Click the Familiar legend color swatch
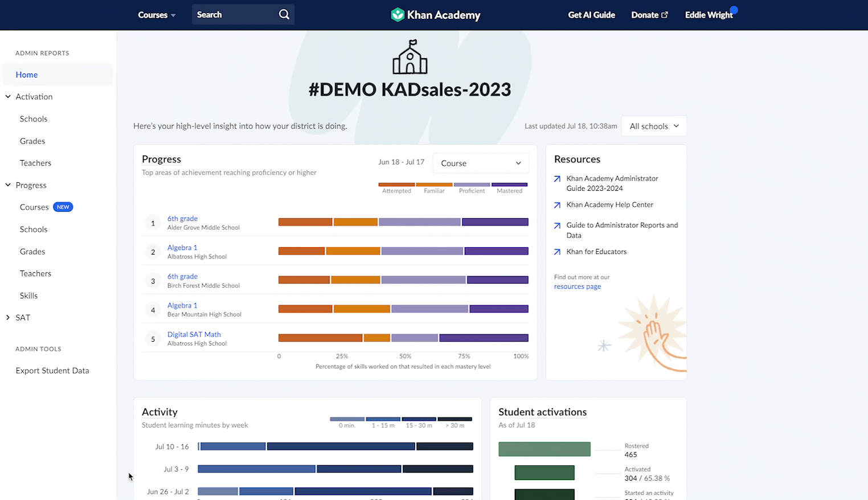Screen dimensions: 868x500 [434, 185]
